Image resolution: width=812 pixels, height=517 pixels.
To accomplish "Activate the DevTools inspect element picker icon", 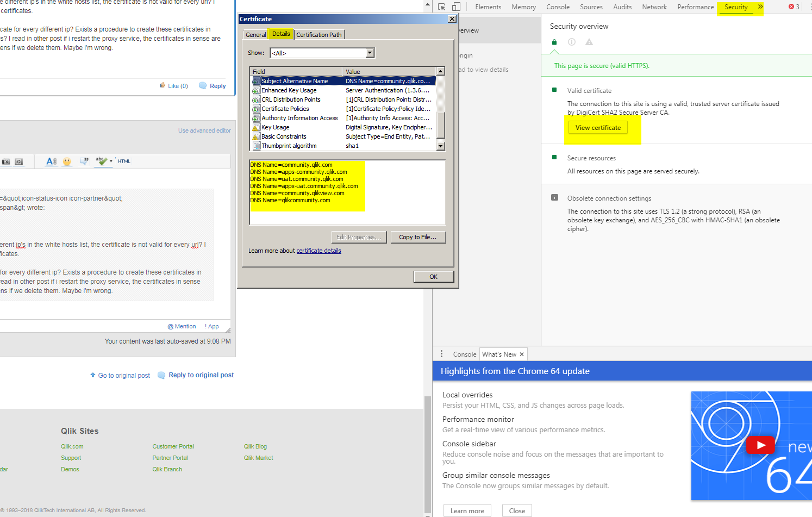I will click(441, 7).
